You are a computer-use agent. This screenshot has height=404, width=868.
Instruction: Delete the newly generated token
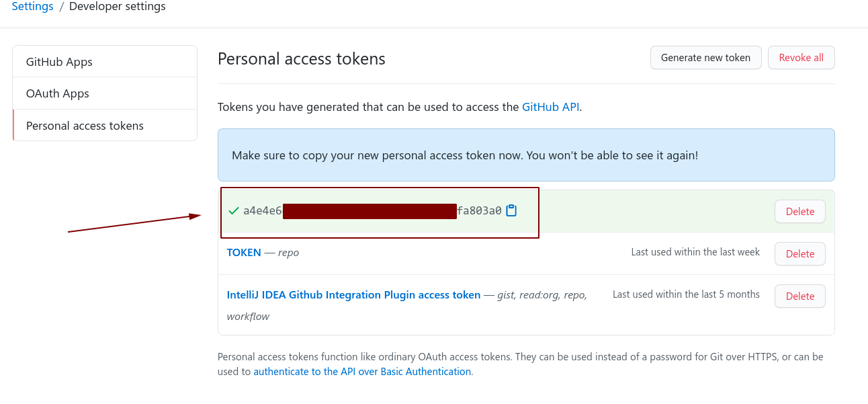[x=800, y=211]
